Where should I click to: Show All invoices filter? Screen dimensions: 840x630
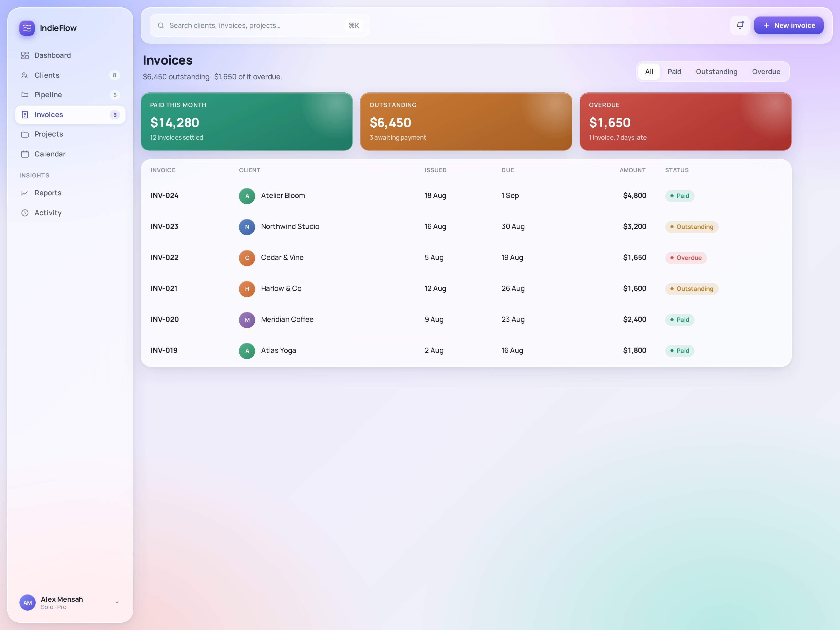click(x=649, y=72)
